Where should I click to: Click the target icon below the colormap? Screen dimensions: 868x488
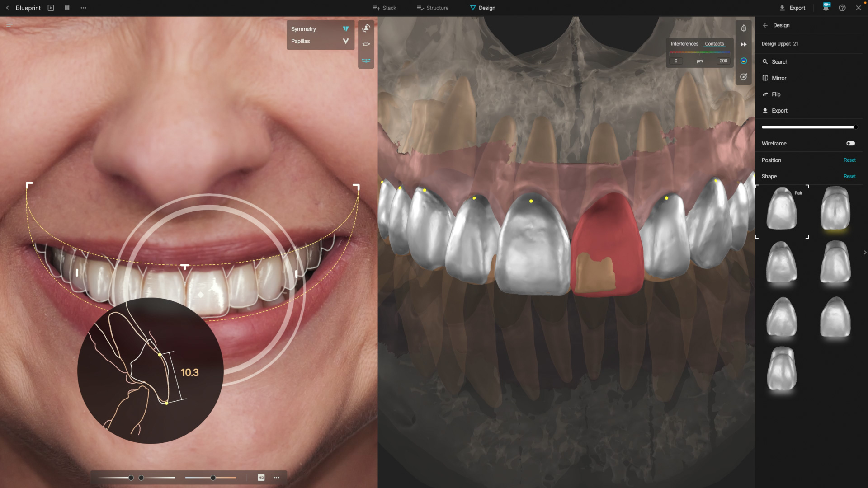(744, 77)
